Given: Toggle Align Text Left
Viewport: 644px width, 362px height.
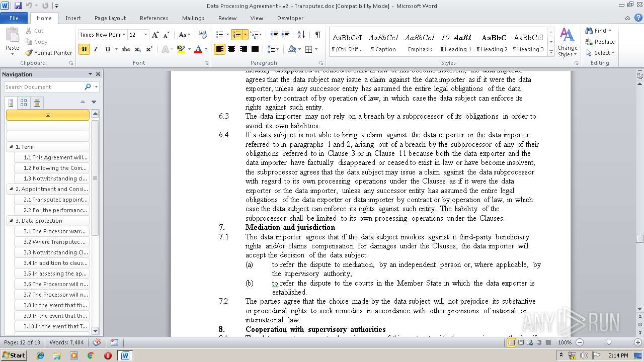Looking at the screenshot, I should (x=219, y=49).
